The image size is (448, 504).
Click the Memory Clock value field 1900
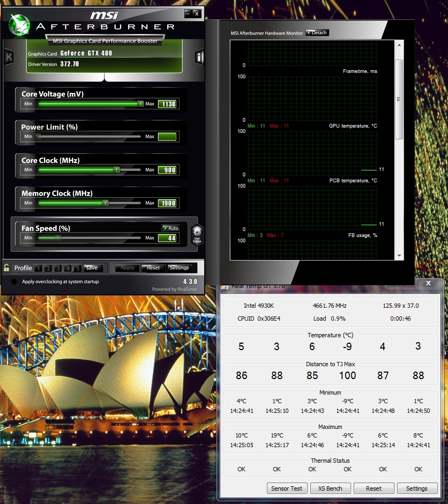[167, 203]
